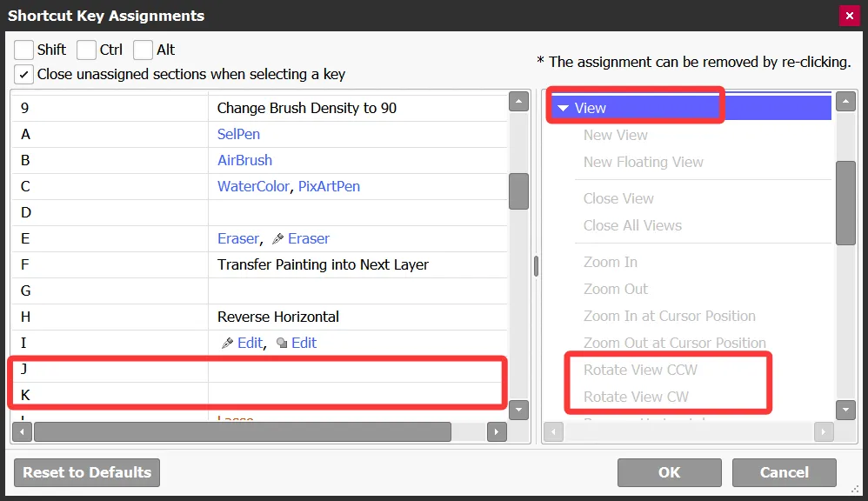
Task: Click the WaterColor assignment link
Action: pyautogui.click(x=253, y=186)
